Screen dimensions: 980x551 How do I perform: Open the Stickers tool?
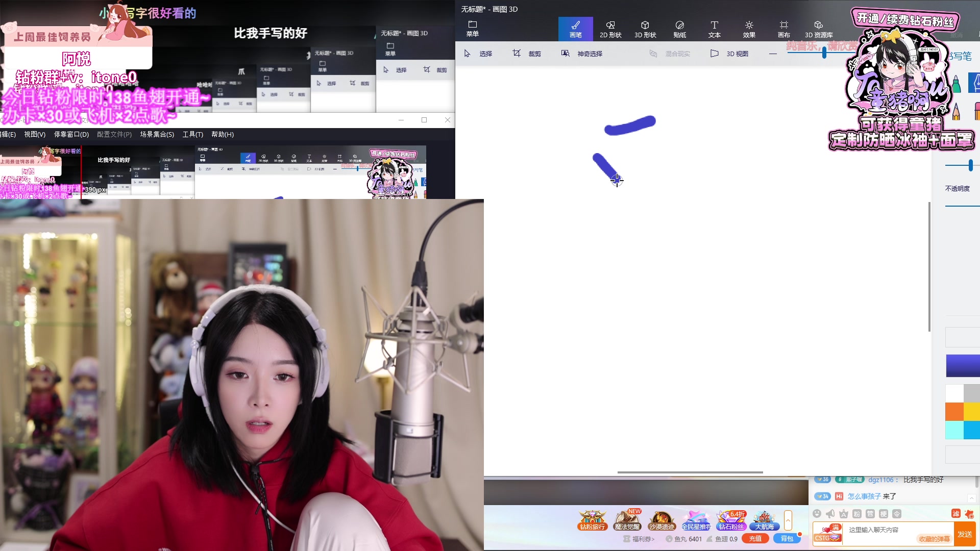(679, 29)
